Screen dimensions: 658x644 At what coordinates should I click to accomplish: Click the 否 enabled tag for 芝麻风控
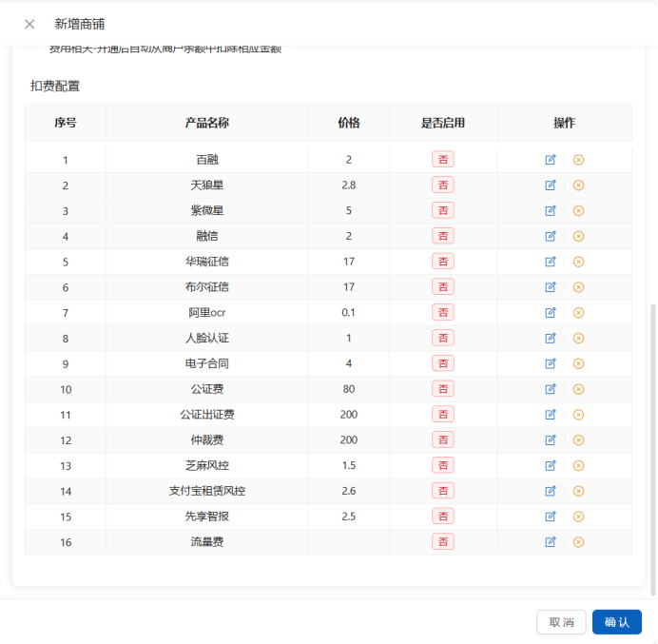click(x=443, y=465)
